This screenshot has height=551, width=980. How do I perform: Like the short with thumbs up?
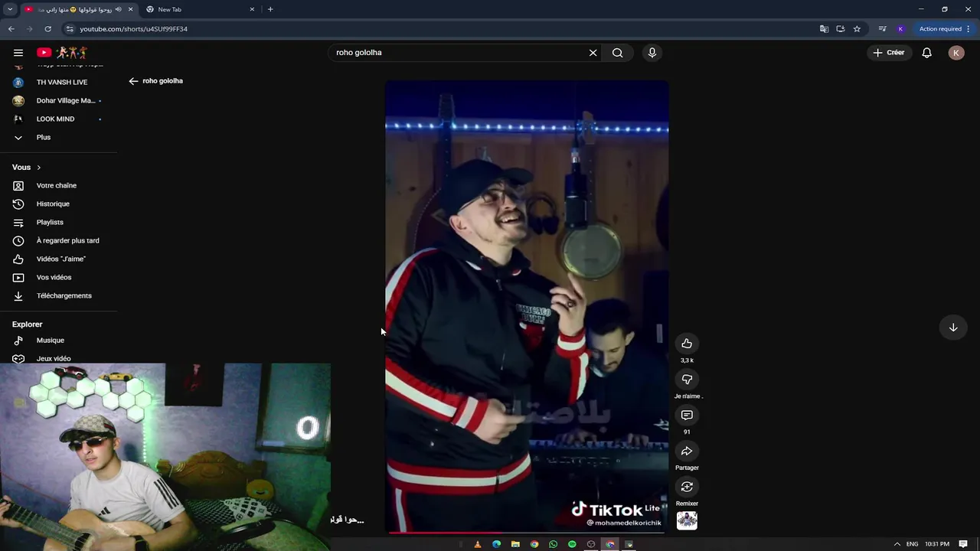[687, 344]
